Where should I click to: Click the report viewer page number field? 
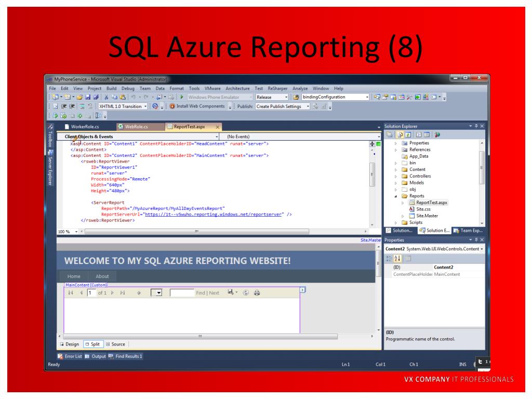click(x=91, y=293)
